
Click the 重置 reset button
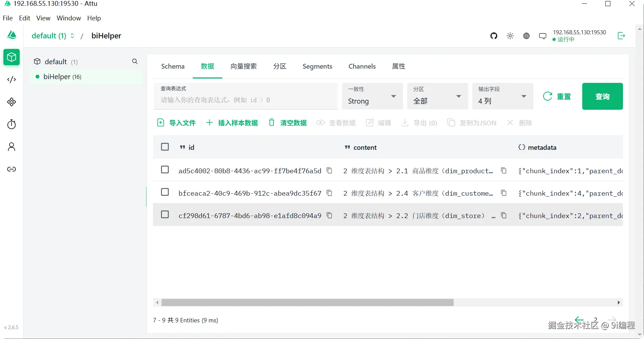pos(557,96)
